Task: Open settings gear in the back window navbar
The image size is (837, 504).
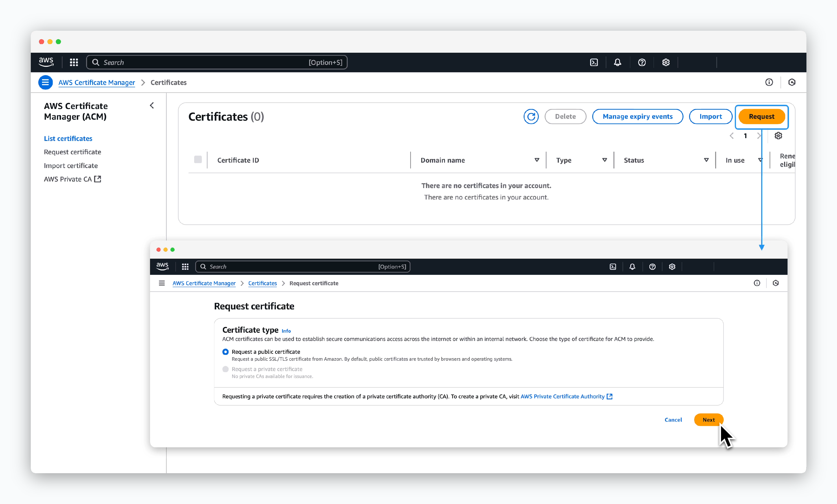Action: point(665,63)
